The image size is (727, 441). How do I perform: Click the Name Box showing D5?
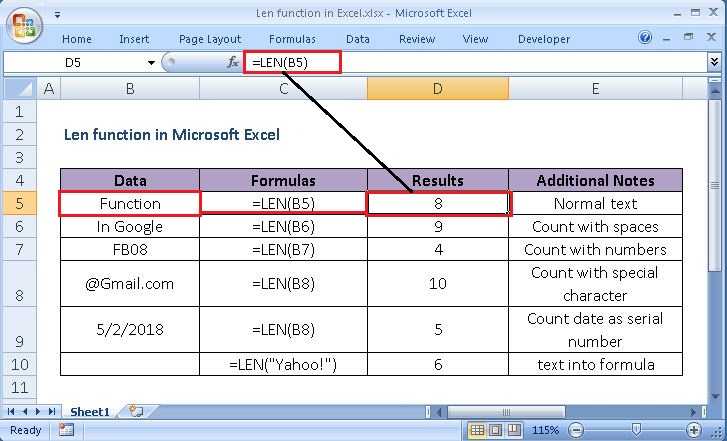[x=74, y=63]
